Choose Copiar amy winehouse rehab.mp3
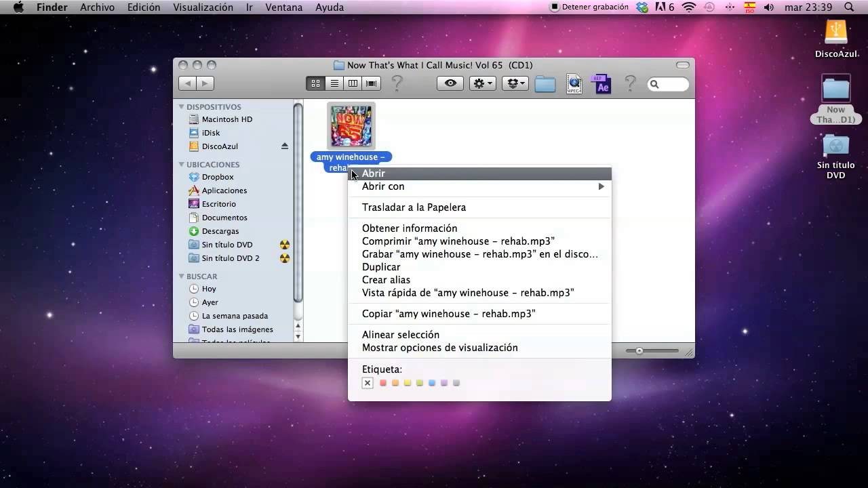This screenshot has width=868, height=488. pos(479,314)
